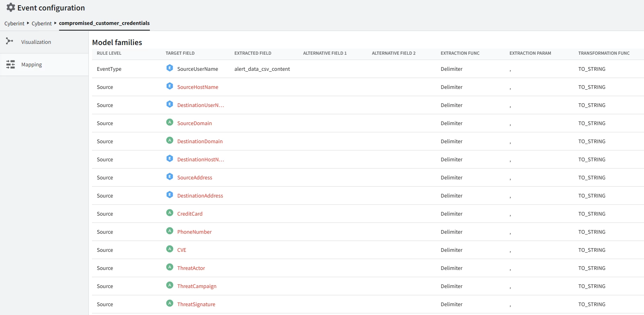This screenshot has height=315, width=644.
Task: Open the DestinationUserN… target field
Action: (201, 105)
